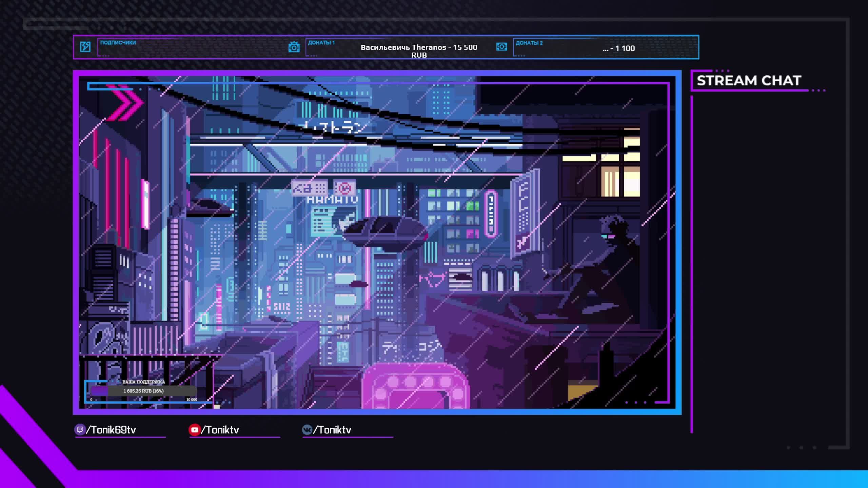
Task: Click the STREAM CHAT header
Action: (x=749, y=81)
